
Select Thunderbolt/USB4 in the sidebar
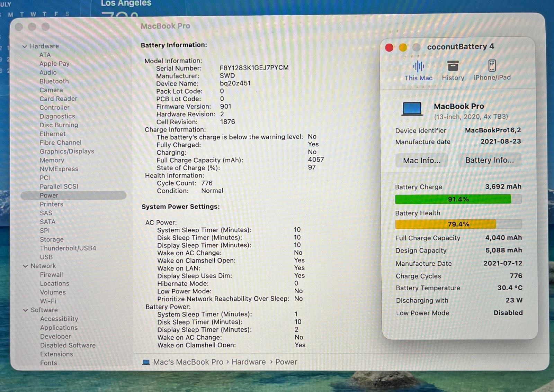68,248
